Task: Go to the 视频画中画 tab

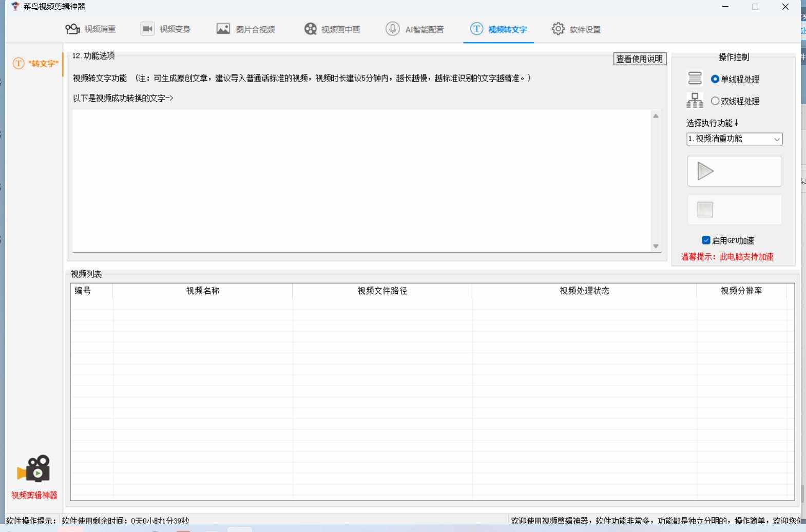Action: tap(332, 29)
